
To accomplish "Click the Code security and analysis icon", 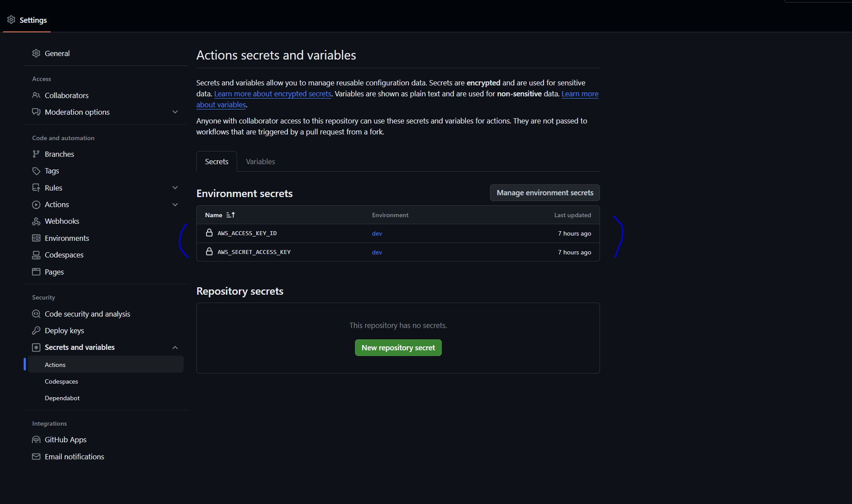I will tap(36, 314).
